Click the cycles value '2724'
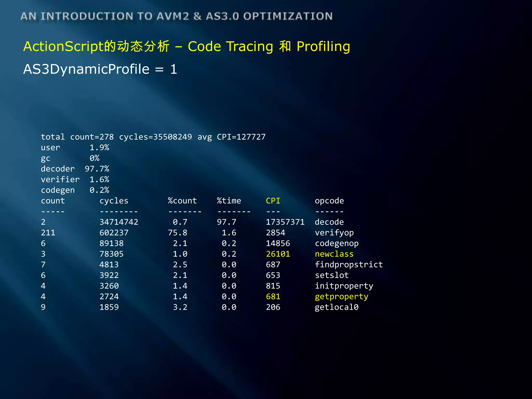Image resolution: width=532 pixels, height=399 pixels. [x=109, y=297]
